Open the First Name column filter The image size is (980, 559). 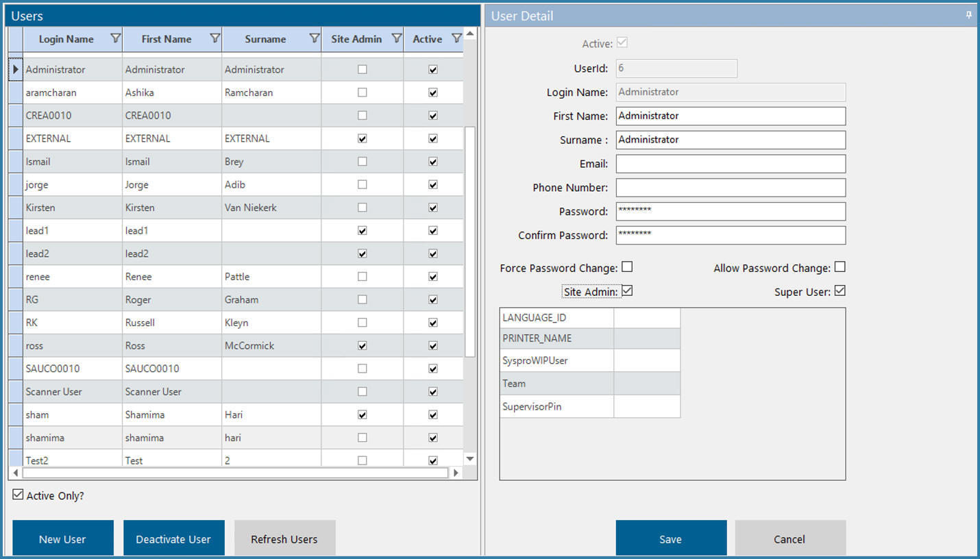coord(215,38)
